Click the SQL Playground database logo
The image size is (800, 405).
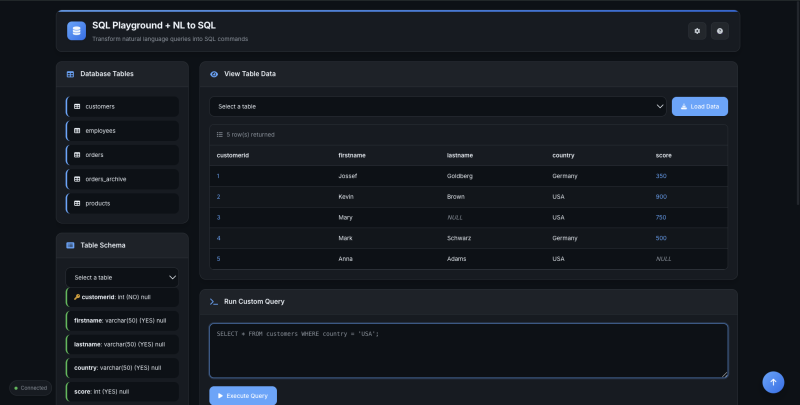coord(76,31)
